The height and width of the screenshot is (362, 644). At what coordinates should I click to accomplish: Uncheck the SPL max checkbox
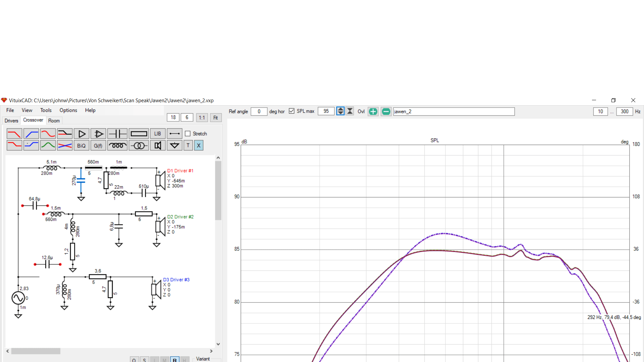pos(291,111)
